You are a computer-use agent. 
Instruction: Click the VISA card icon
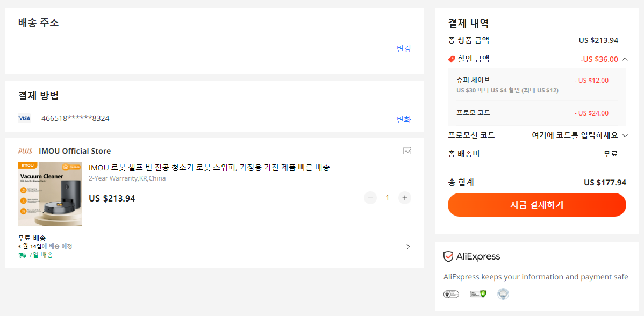click(24, 119)
